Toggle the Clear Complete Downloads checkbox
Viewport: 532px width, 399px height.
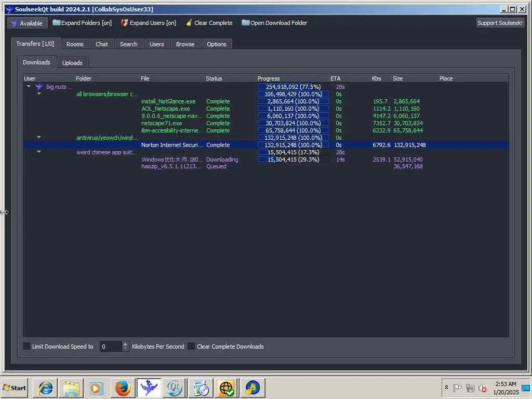pyautogui.click(x=191, y=346)
